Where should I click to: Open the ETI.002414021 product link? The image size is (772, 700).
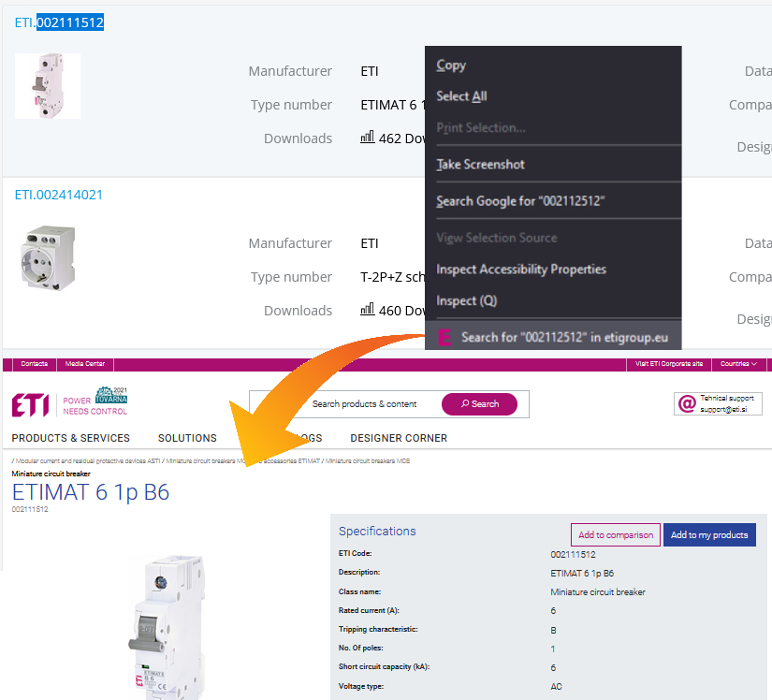pyautogui.click(x=58, y=195)
